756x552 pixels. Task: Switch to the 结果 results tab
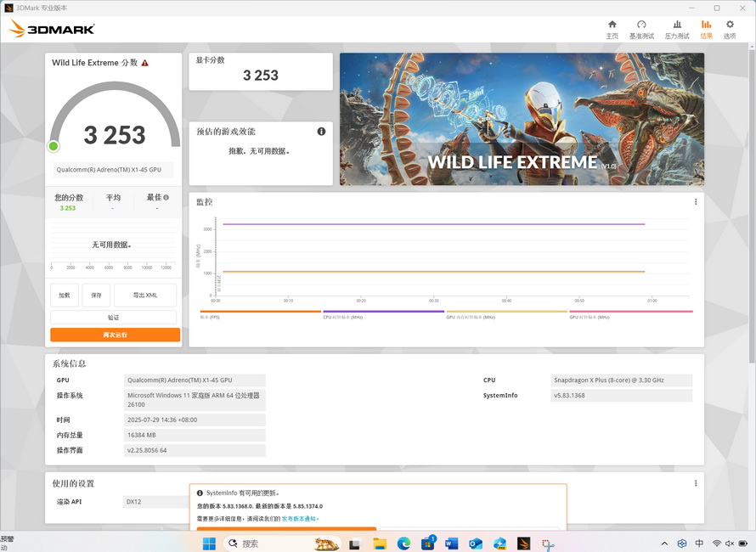[x=706, y=29]
